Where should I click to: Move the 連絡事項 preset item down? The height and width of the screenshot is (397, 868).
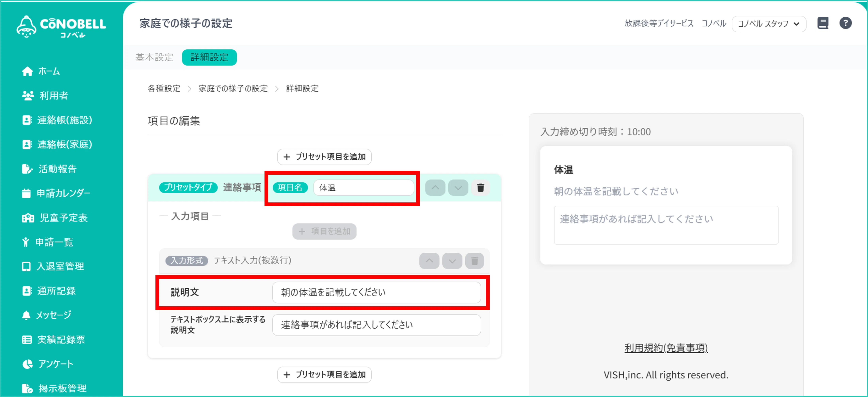pyautogui.click(x=458, y=188)
